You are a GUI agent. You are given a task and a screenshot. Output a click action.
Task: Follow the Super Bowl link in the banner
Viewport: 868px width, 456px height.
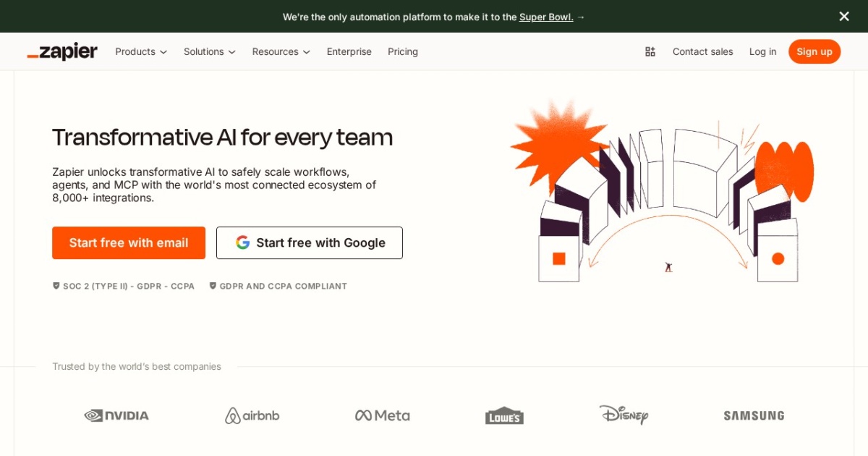point(546,17)
